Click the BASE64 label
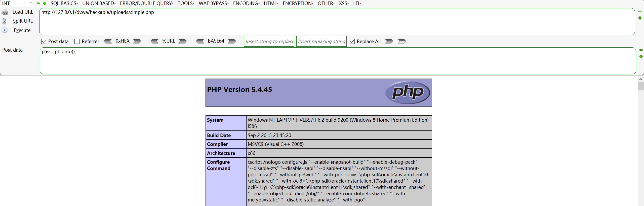 click(216, 41)
